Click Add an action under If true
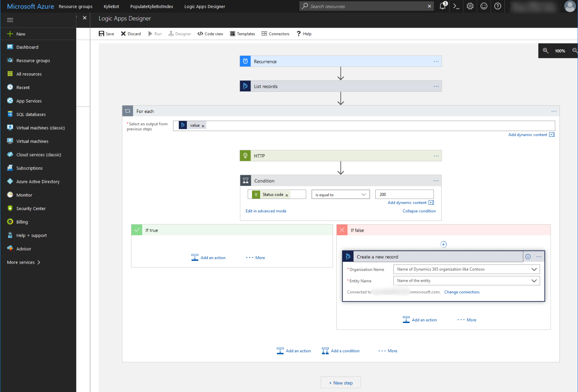The height and width of the screenshot is (392, 578). coord(208,258)
